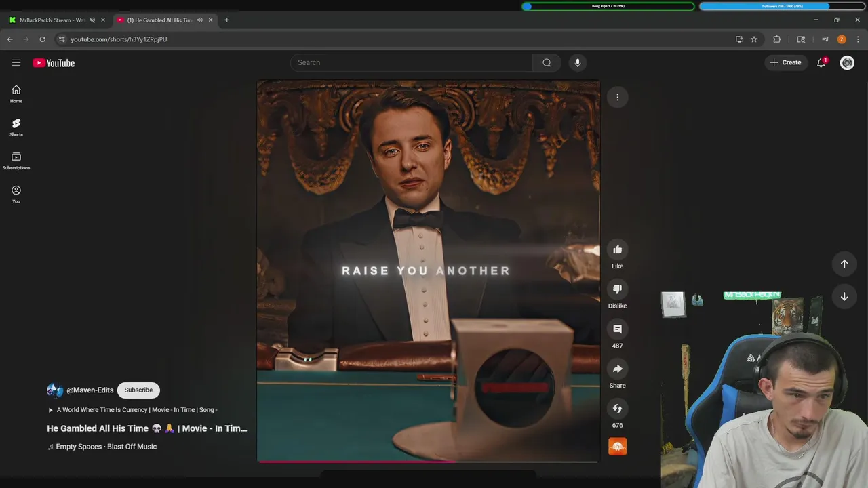This screenshot has width=868, height=488.
Task: Click the search magnifier button
Action: tap(547, 62)
